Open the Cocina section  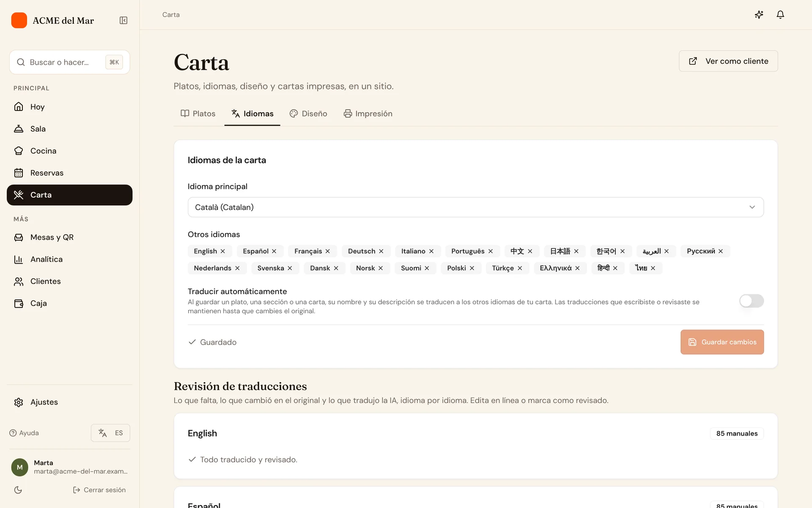(69, 151)
